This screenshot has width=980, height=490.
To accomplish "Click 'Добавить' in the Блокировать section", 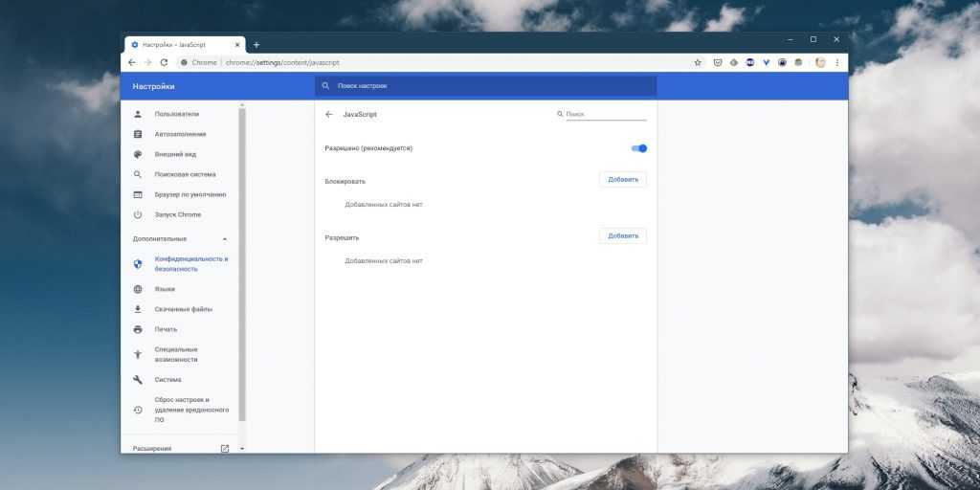I will click(622, 180).
